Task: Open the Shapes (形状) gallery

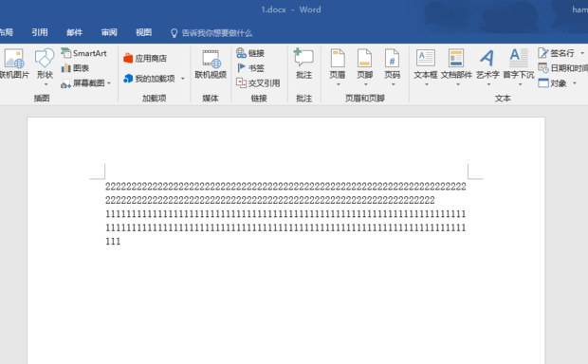Action: click(x=45, y=64)
